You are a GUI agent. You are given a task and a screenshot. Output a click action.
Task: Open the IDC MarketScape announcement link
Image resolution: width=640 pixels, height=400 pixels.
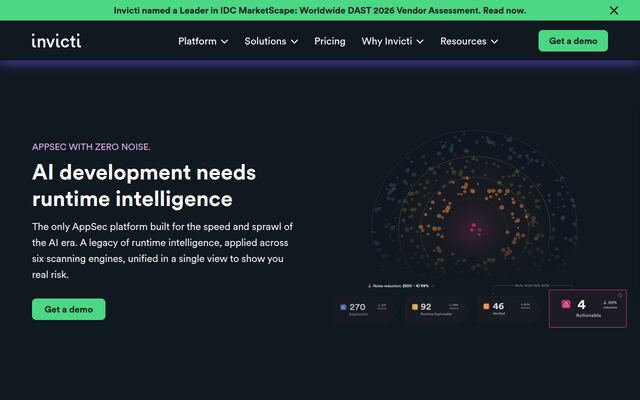click(320, 11)
